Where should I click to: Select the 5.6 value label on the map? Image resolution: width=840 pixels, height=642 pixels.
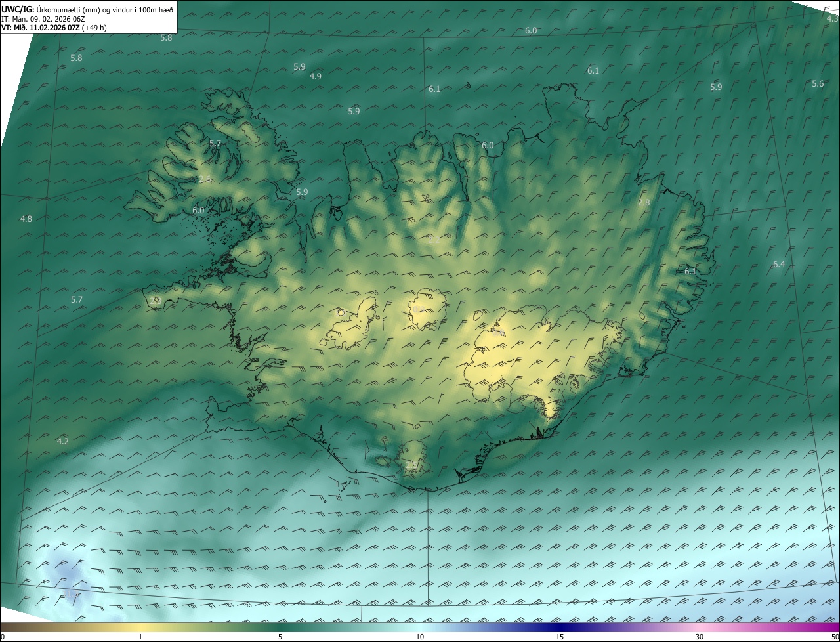pyautogui.click(x=818, y=83)
